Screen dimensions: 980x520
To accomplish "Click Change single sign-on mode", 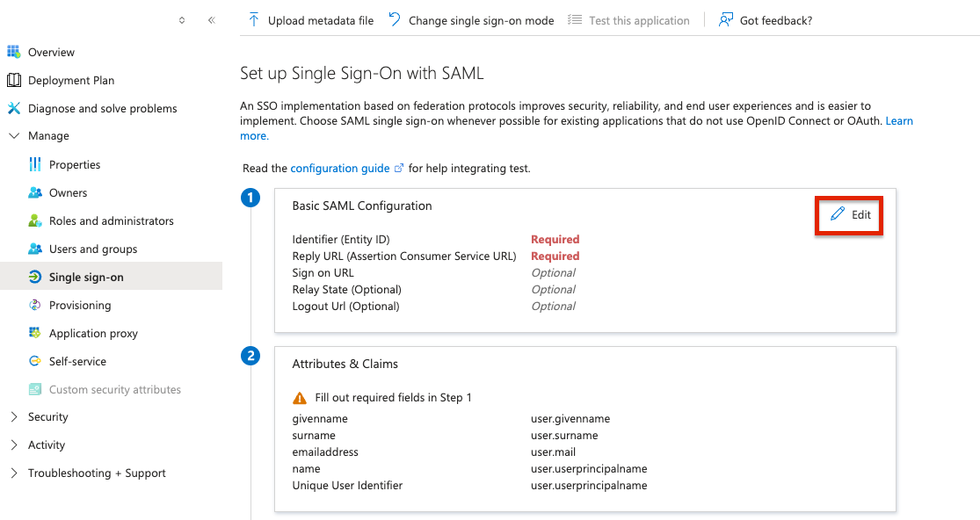I will [471, 20].
